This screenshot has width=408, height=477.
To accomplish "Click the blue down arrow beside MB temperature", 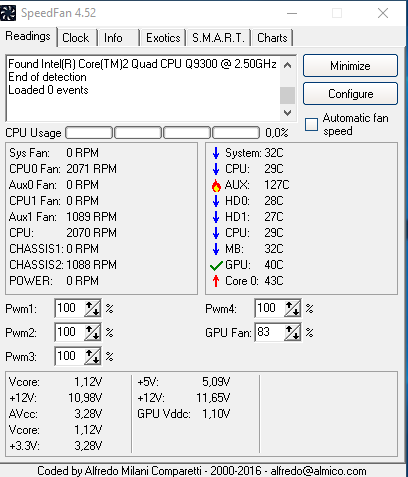I will 216,249.
